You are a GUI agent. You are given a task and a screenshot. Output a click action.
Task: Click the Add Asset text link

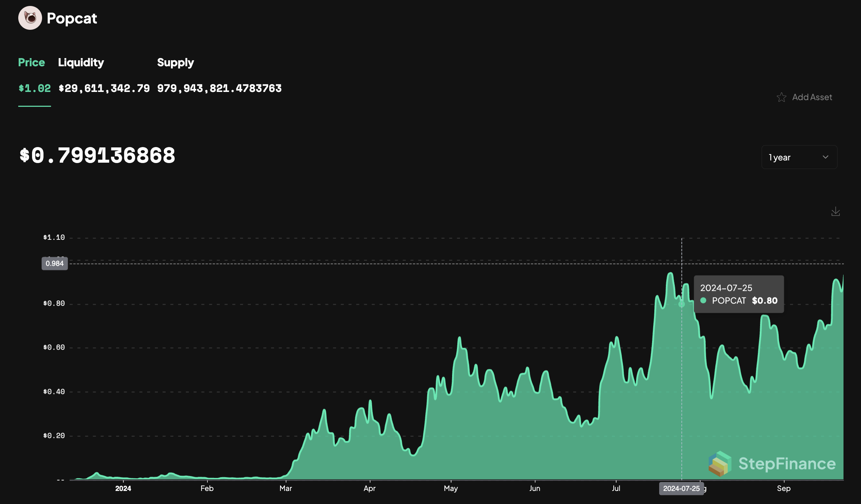(812, 97)
